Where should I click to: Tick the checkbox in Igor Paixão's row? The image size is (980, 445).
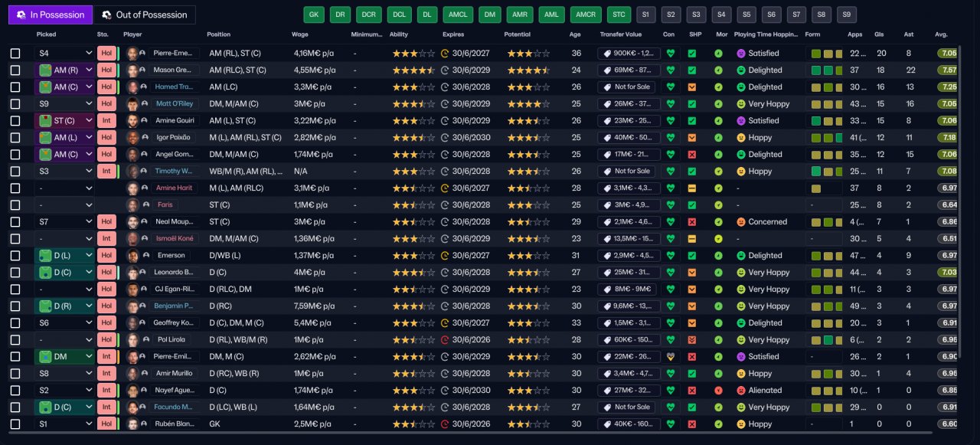(x=15, y=138)
